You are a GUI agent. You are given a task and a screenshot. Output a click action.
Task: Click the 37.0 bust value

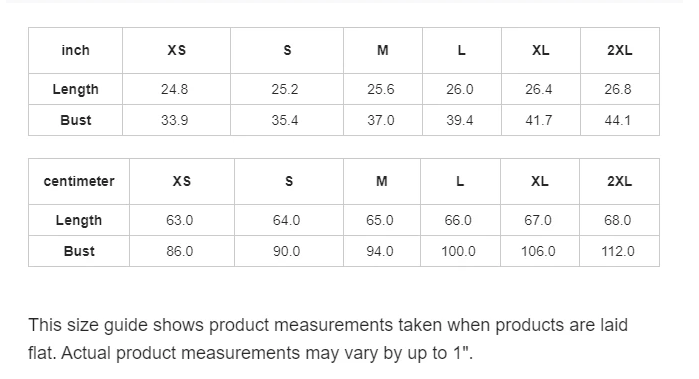(x=381, y=120)
